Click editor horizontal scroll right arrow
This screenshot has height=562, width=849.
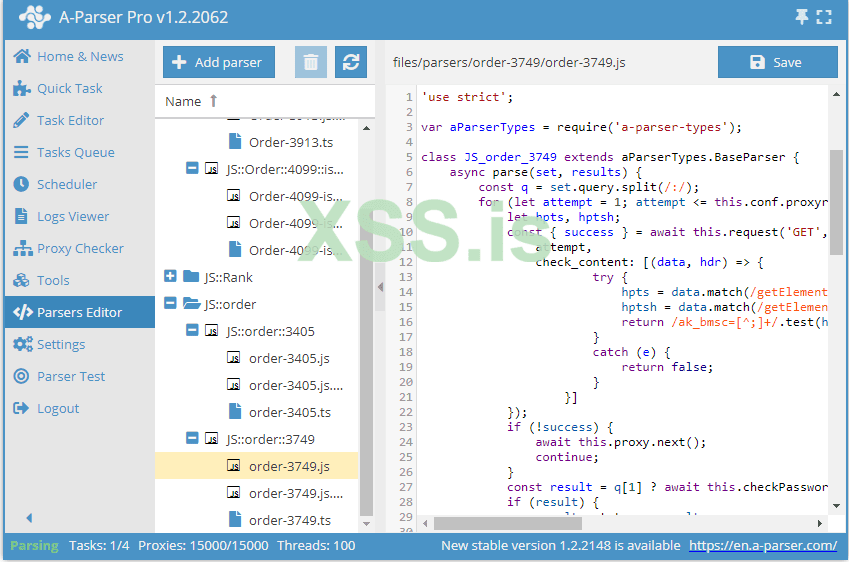[x=820, y=524]
